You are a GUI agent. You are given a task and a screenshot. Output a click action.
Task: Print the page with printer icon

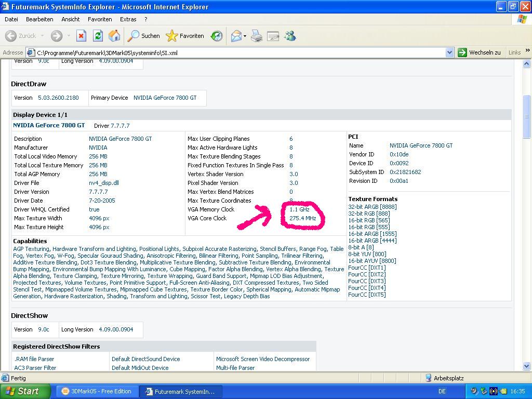point(257,36)
